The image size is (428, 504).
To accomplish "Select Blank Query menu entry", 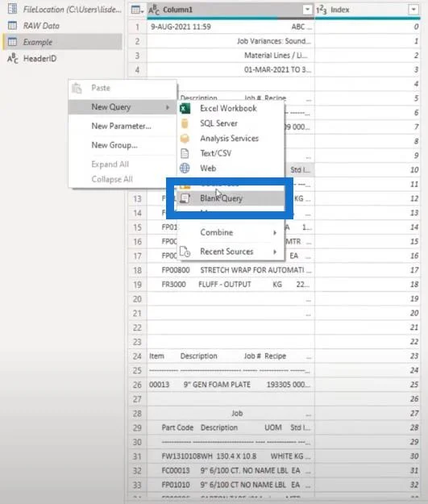I will (231, 198).
